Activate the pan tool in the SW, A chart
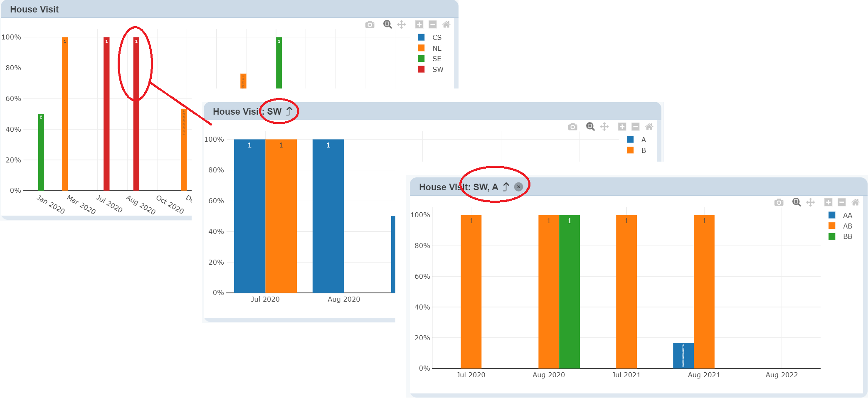 tap(810, 202)
